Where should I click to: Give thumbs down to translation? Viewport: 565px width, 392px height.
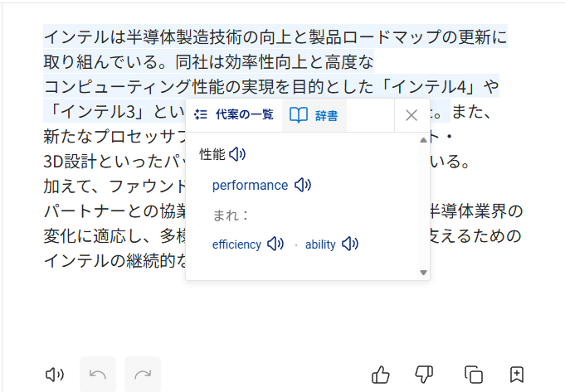point(424,375)
